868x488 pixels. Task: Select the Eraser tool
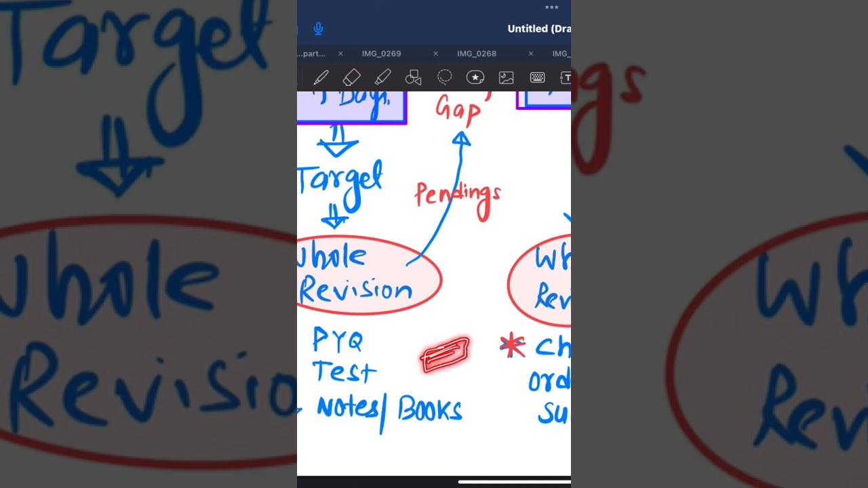click(351, 77)
